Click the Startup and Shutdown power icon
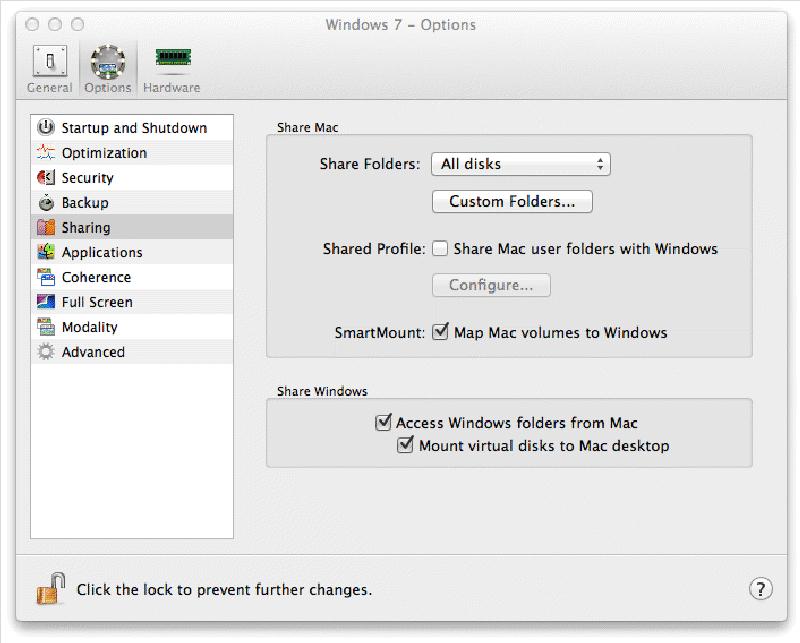This screenshot has height=643, width=800. [46, 127]
